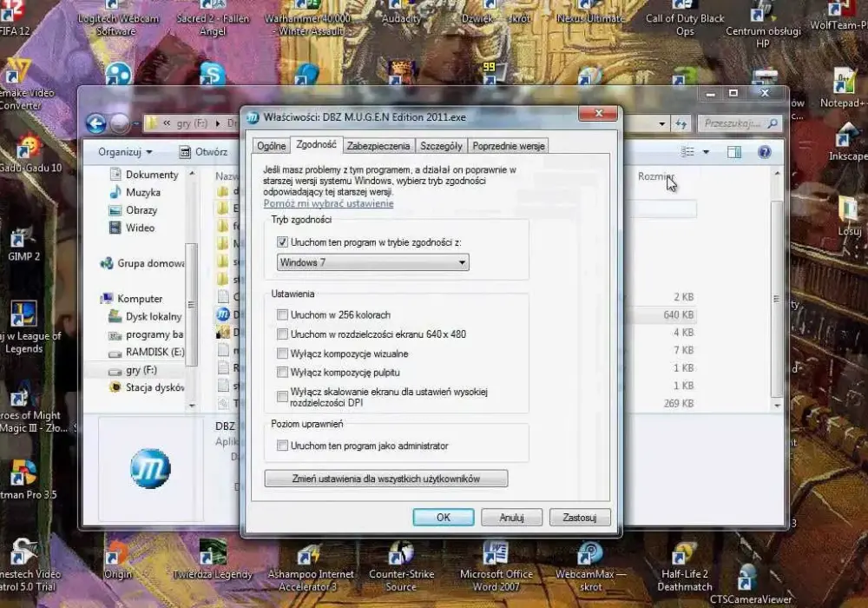Screen dimensions: 868x608
Task: Launch Half-Life 2 Deathmatch shortcut
Action: (x=685, y=567)
